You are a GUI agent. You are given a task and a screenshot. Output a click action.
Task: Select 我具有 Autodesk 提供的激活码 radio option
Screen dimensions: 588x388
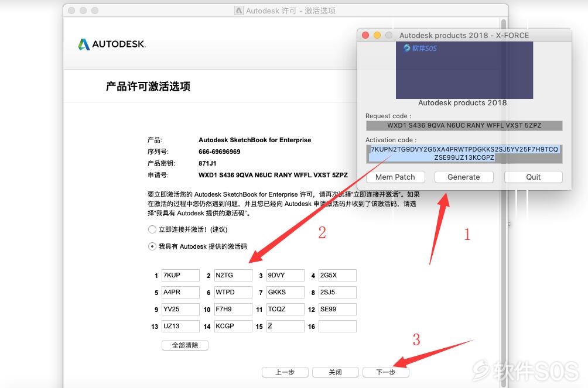[x=152, y=246]
